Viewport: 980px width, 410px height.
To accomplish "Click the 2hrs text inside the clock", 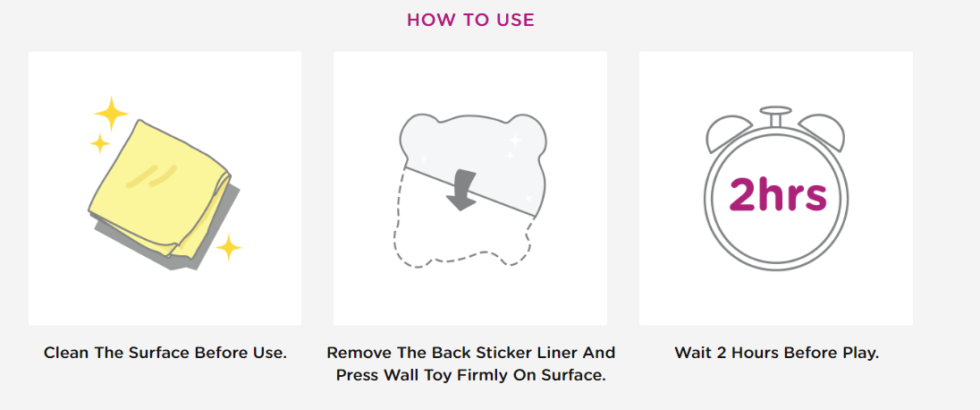I will [778, 193].
